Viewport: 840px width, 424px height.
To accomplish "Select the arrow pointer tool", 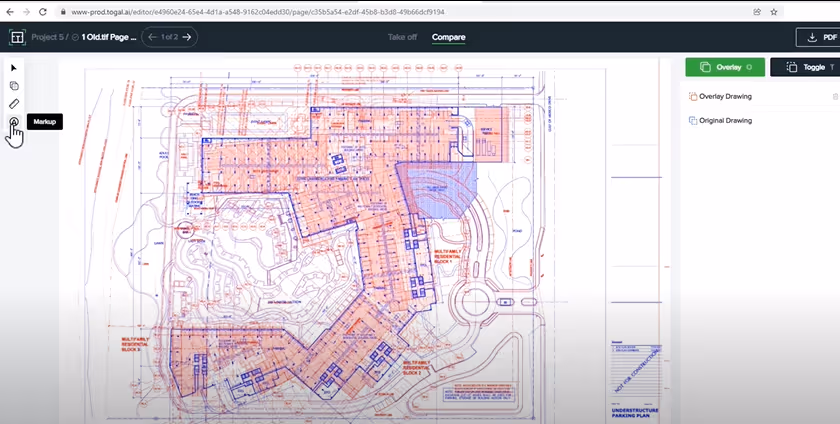I will tap(14, 68).
